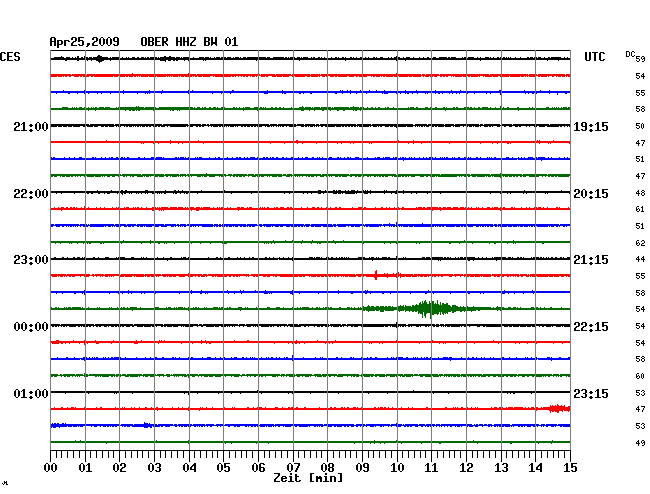
Task: Click DC value 62 in the DC column
Action: click(x=640, y=243)
